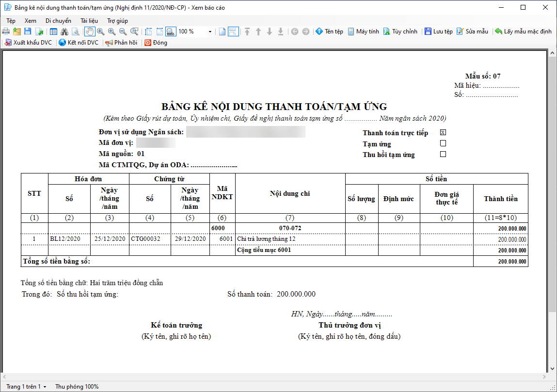Click Lấy mẫu mặc định toolbar button
Screen dimensions: 557x392
[523, 31]
